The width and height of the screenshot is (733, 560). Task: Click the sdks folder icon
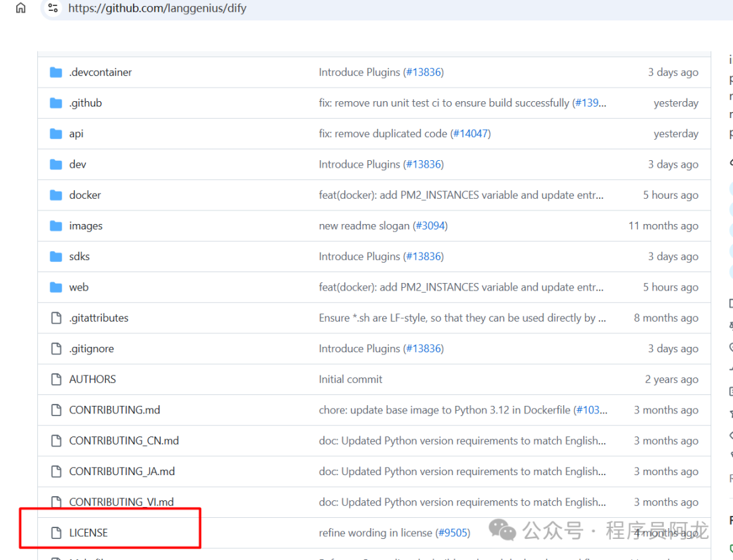tap(56, 257)
